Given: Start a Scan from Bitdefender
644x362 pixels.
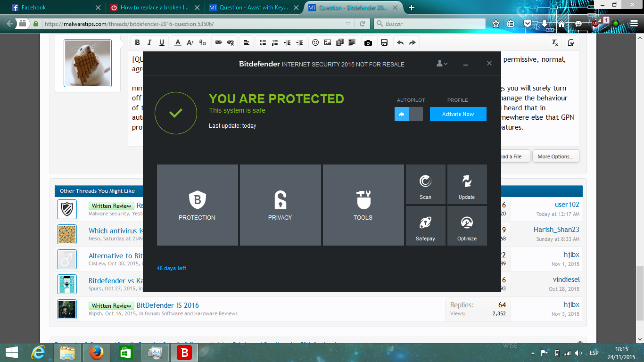Looking at the screenshot, I should pos(426,184).
